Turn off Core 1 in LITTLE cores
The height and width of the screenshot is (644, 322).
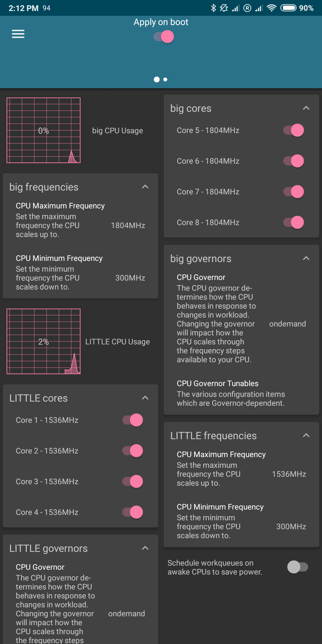[133, 420]
